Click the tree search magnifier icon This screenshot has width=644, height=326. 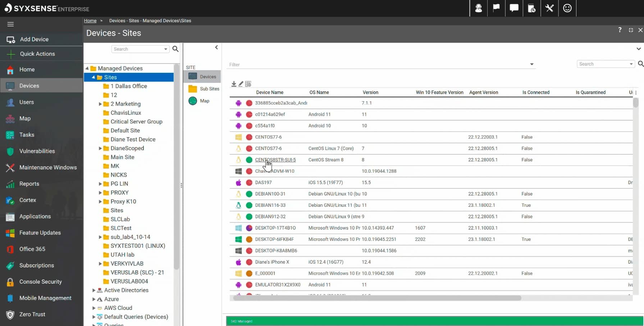pos(175,49)
